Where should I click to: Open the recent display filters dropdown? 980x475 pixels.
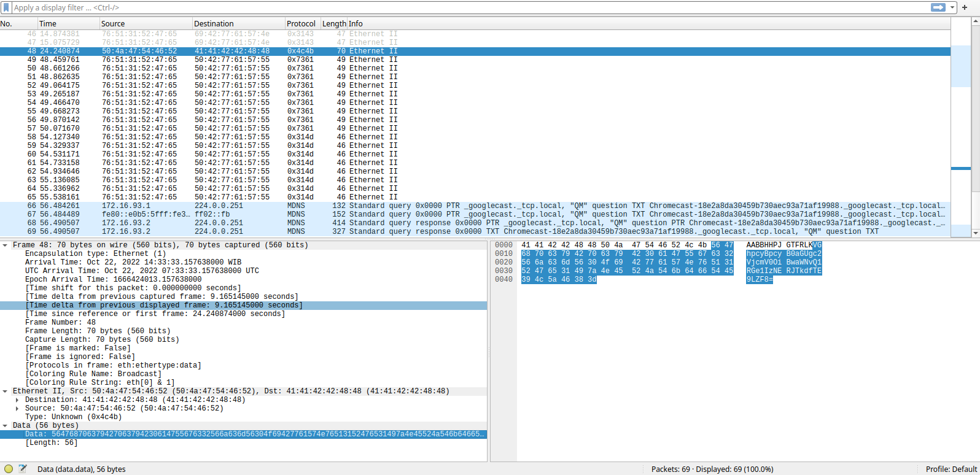click(952, 7)
